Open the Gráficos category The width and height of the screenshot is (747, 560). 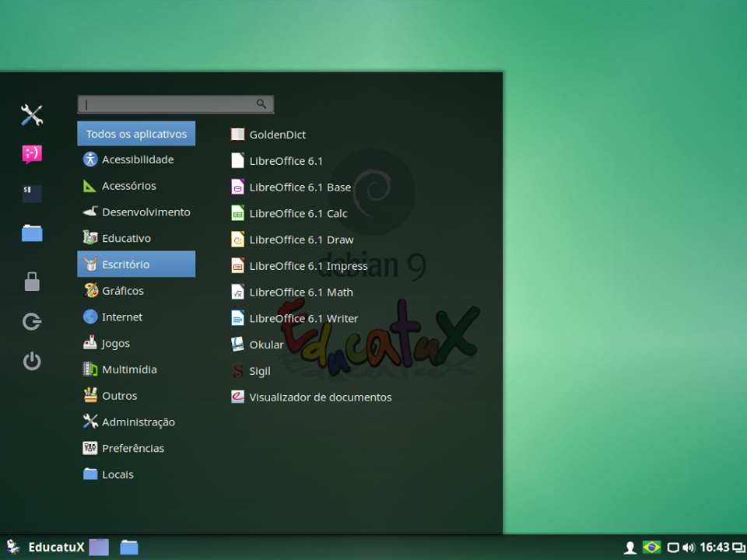tap(136, 290)
